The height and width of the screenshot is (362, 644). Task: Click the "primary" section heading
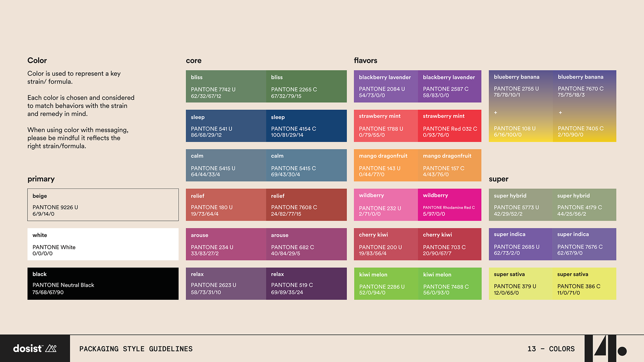[41, 179]
